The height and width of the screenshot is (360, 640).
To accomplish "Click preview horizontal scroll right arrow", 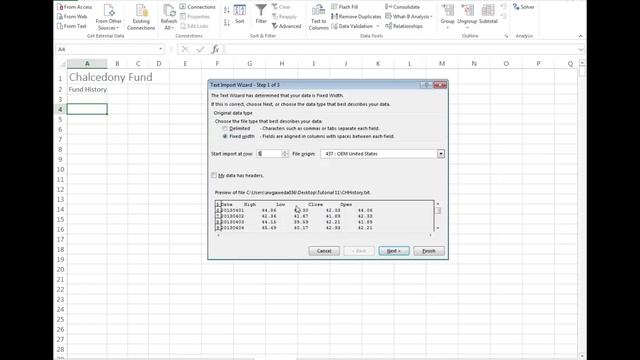I will (x=430, y=235).
